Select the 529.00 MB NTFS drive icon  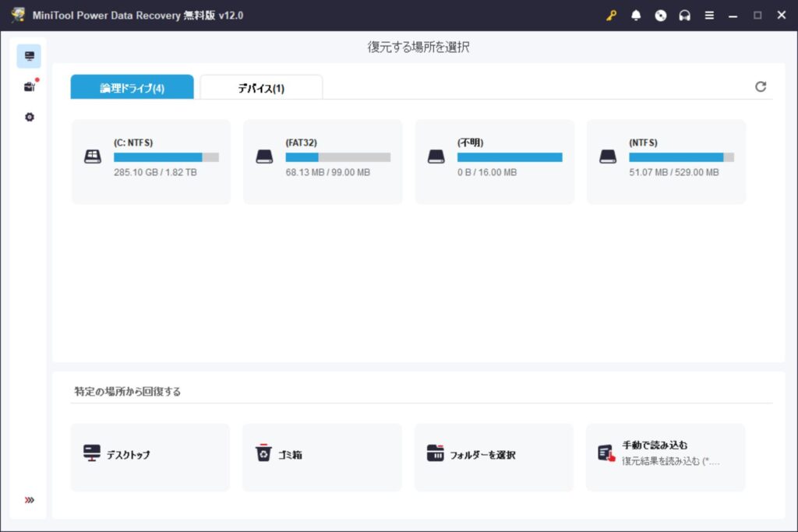608,157
